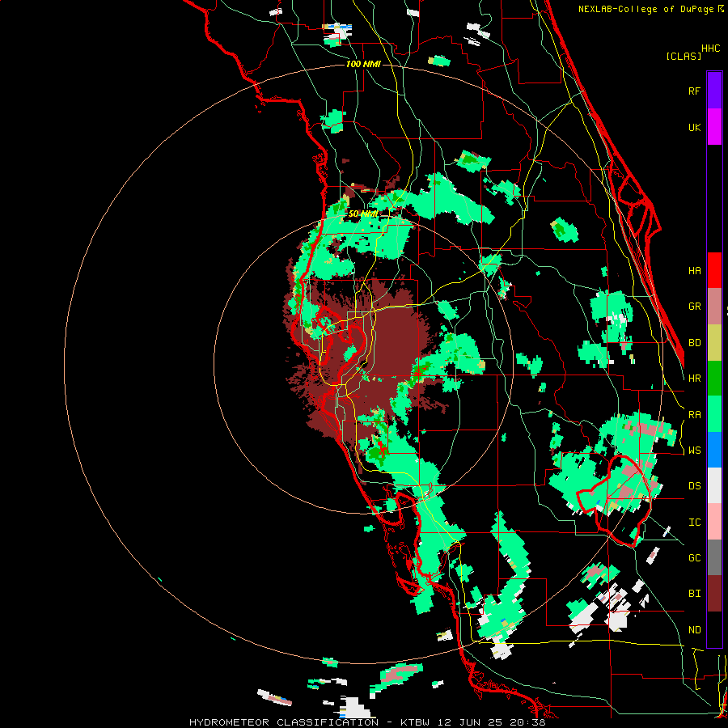Click the ND legend label
The image size is (728, 728).
pyautogui.click(x=694, y=630)
